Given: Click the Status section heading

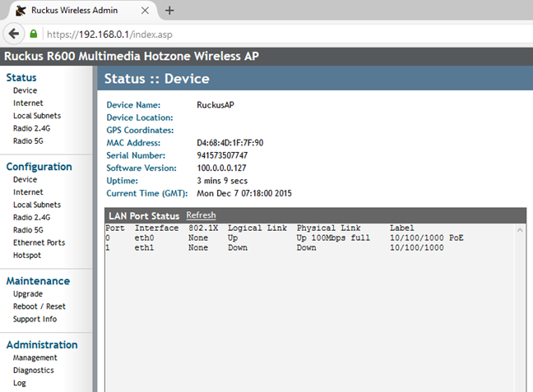Looking at the screenshot, I should [21, 77].
